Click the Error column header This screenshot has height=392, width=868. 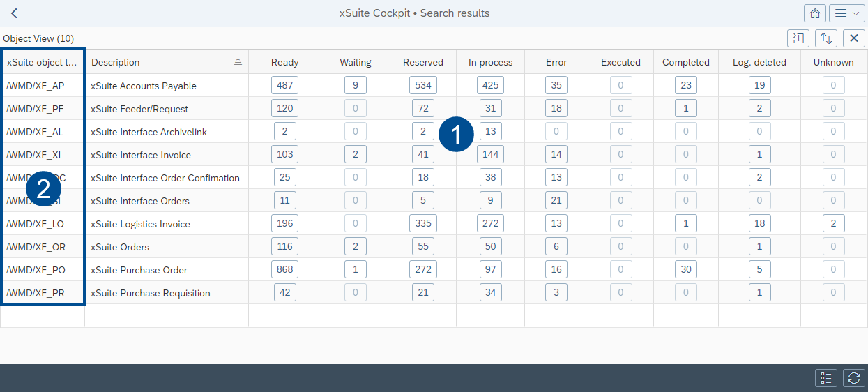(x=556, y=62)
